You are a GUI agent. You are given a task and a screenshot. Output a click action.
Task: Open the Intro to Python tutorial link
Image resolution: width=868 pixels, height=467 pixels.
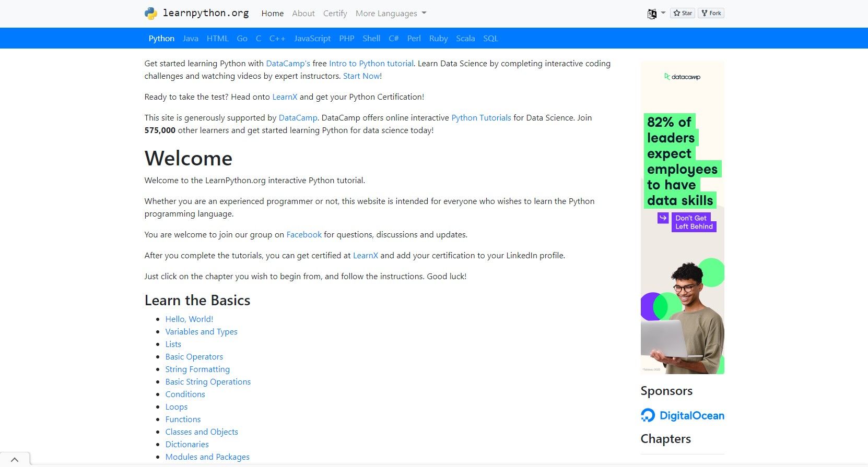click(371, 64)
